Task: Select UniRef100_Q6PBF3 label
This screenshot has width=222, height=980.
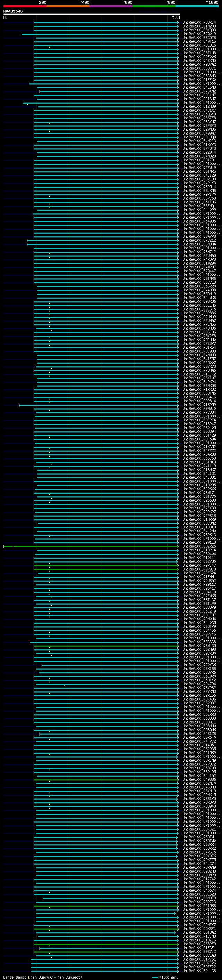Action: (199, 125)
